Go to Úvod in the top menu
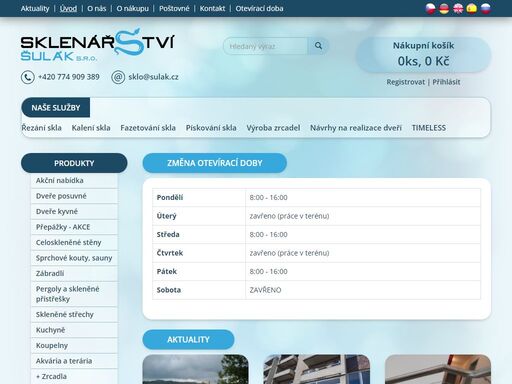The width and height of the screenshot is (512, 384). 68,9
